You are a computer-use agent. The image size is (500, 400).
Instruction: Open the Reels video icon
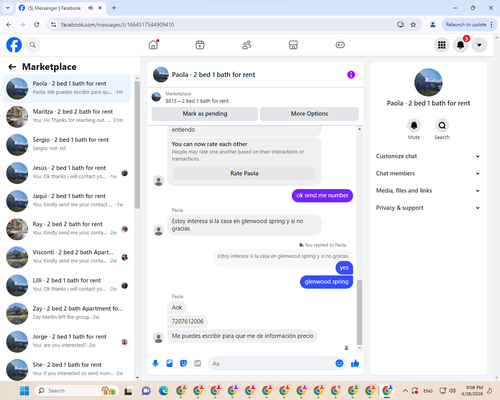coord(200,45)
